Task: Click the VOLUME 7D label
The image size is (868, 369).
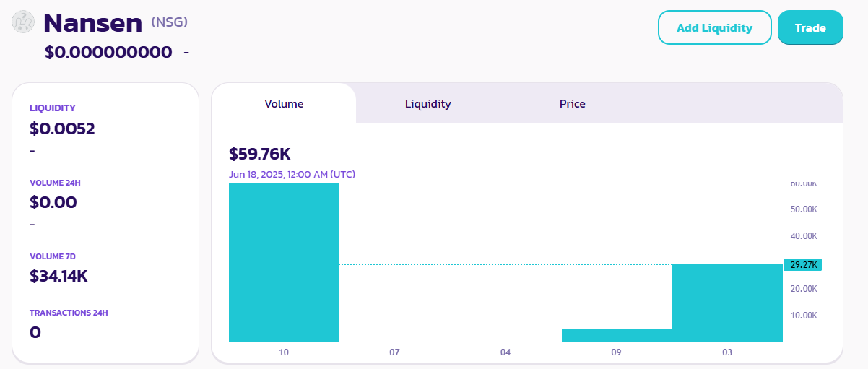Action: [53, 256]
